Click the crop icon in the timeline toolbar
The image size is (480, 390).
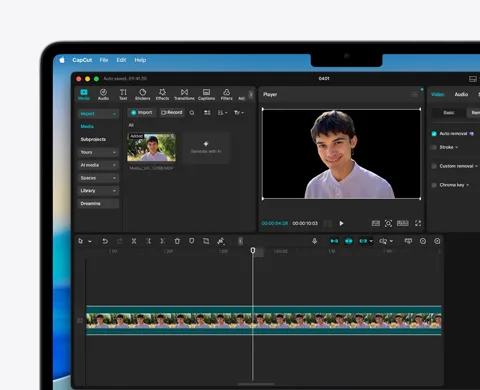point(206,241)
